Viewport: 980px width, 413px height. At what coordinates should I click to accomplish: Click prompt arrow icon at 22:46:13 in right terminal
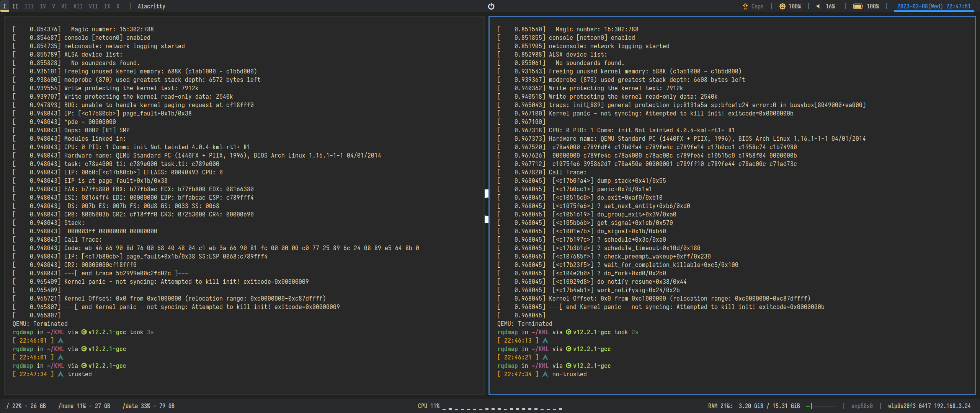(x=545, y=340)
